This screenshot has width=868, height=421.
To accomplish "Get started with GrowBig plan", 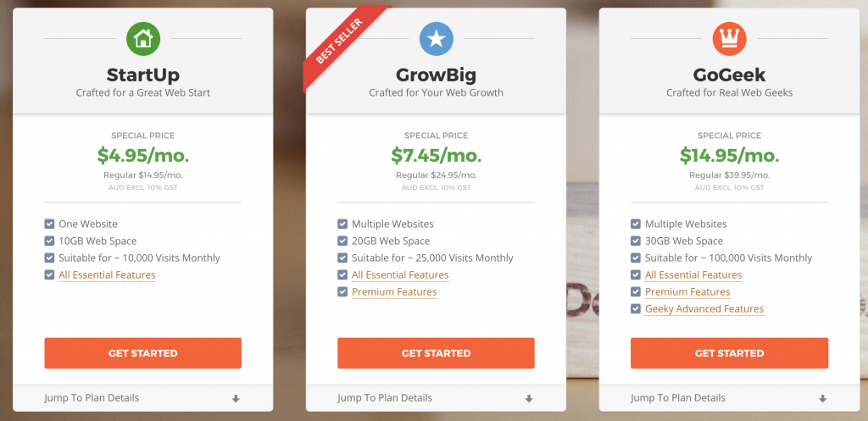I will pyautogui.click(x=437, y=353).
